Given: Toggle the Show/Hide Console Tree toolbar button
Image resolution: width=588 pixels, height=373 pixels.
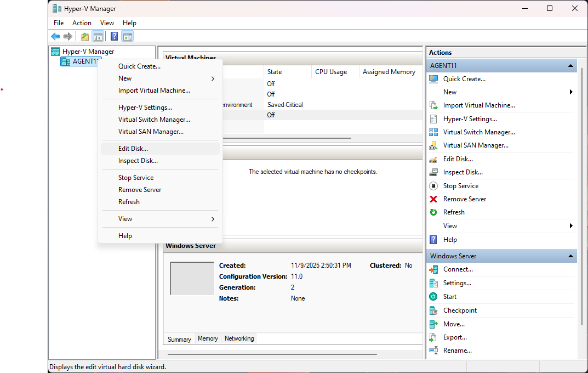Looking at the screenshot, I should click(98, 37).
